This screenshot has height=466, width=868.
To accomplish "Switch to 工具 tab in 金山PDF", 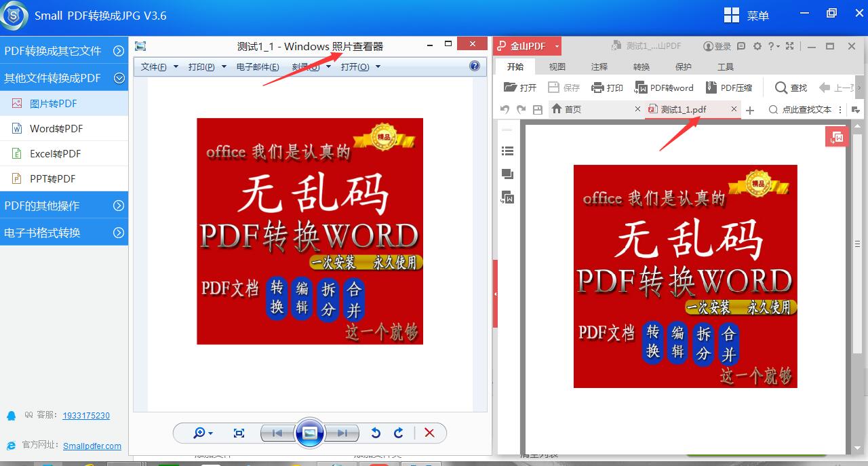I will coord(726,66).
